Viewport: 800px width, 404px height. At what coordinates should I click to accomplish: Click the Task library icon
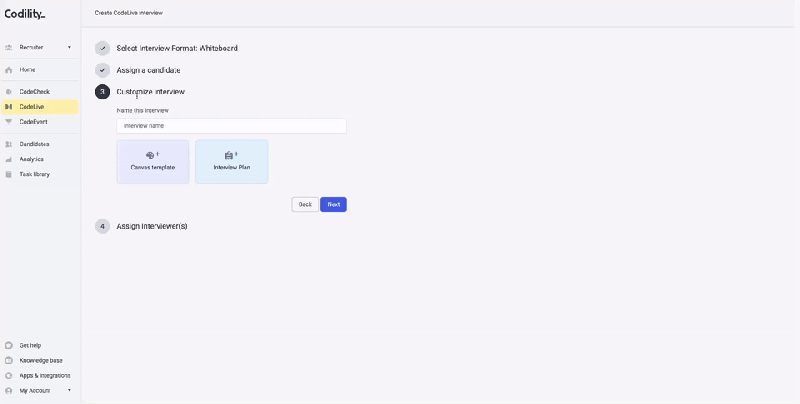pyautogui.click(x=8, y=174)
